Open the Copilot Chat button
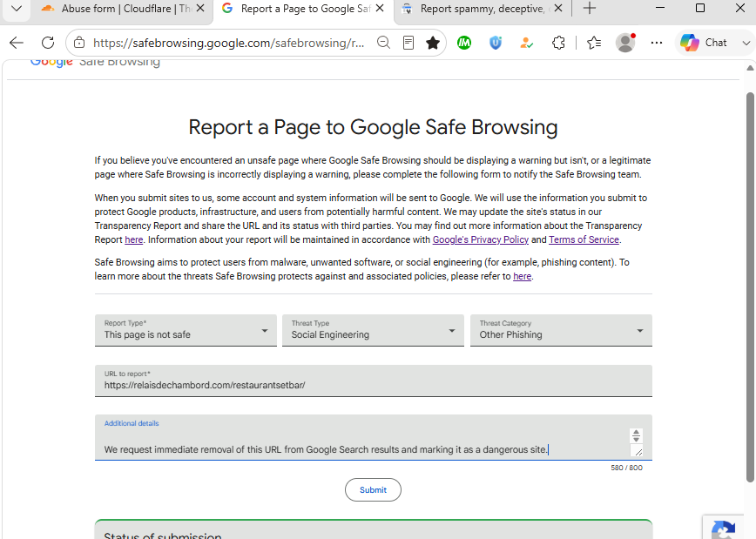 [705, 43]
